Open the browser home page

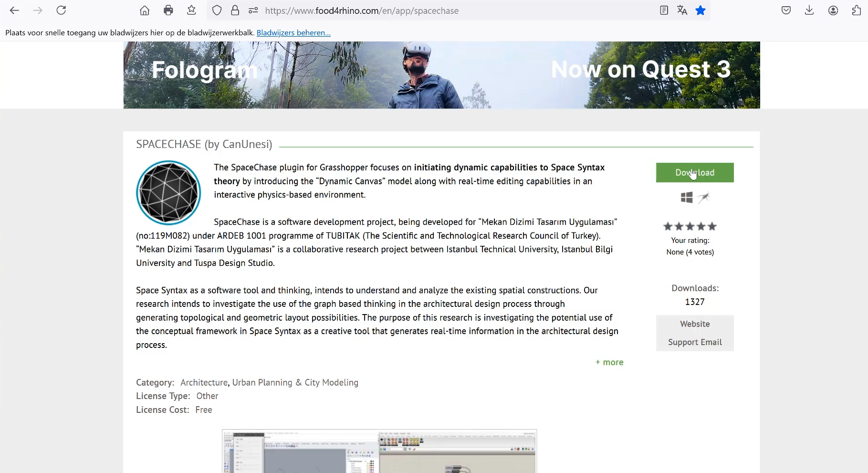[x=145, y=11]
